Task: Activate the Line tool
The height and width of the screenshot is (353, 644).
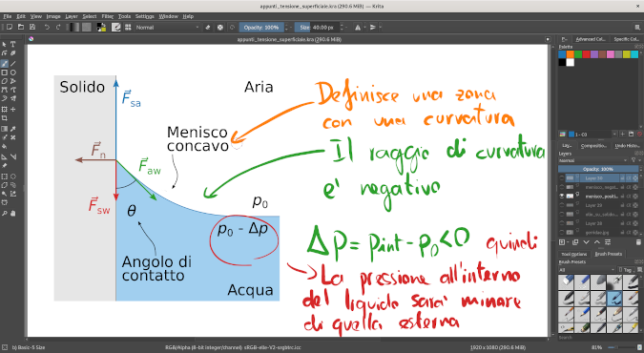Action: (x=13, y=64)
